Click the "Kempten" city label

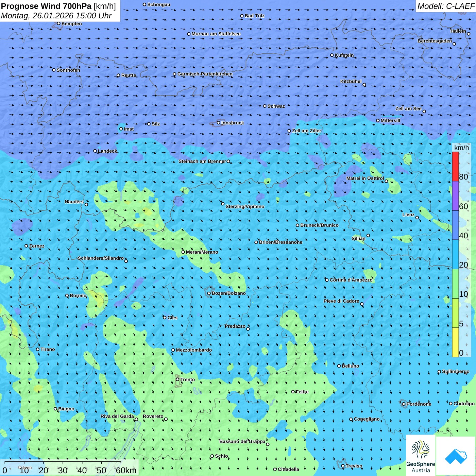[72, 23]
